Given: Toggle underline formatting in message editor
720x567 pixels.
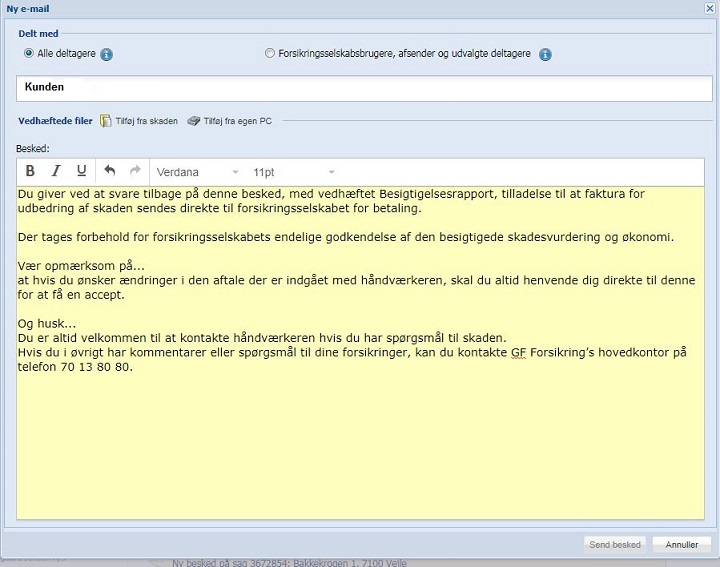Looking at the screenshot, I should pos(82,171).
